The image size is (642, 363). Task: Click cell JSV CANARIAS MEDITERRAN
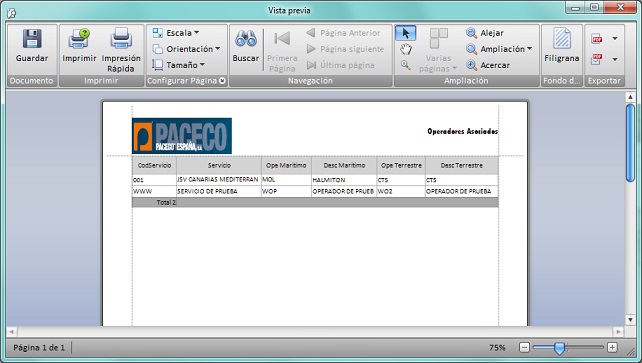pos(219,180)
